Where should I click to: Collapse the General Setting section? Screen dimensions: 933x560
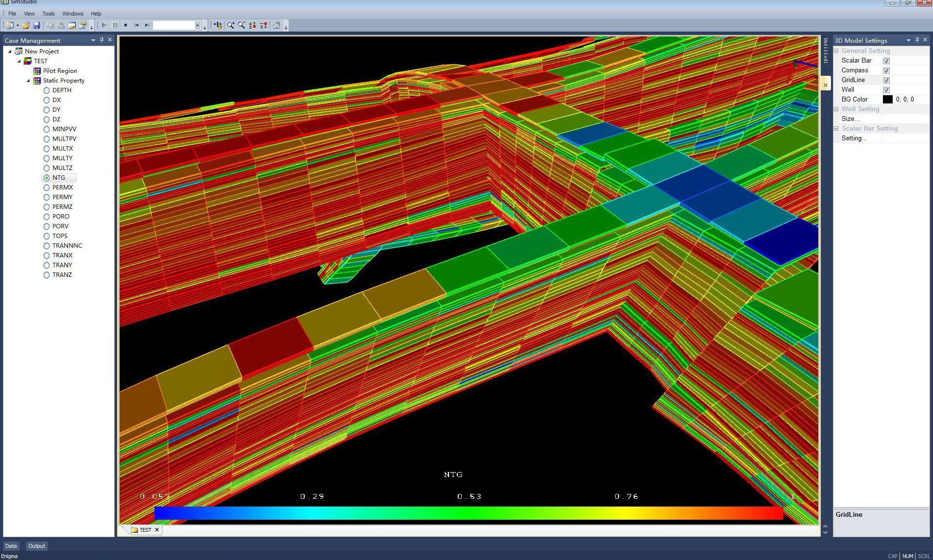(837, 51)
